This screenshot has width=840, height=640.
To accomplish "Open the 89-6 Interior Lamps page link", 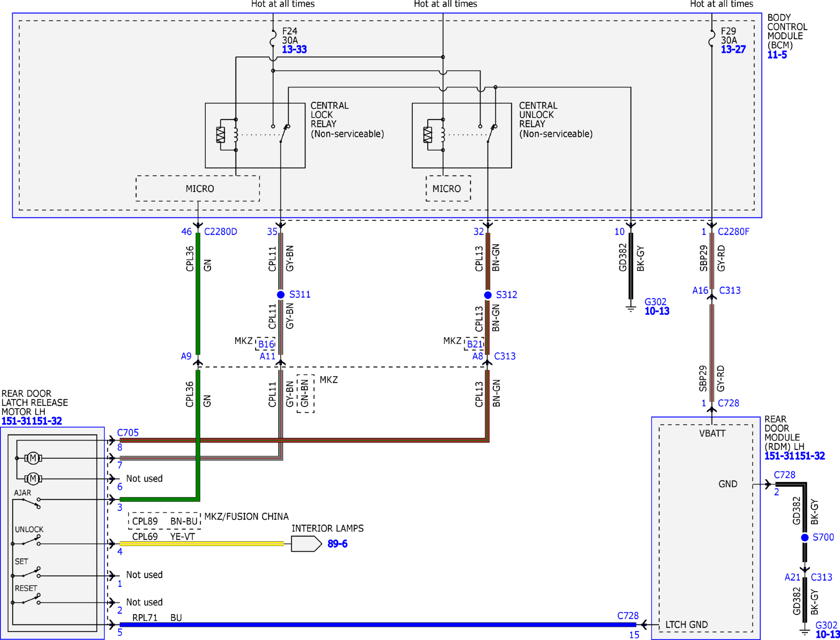I will (337, 544).
